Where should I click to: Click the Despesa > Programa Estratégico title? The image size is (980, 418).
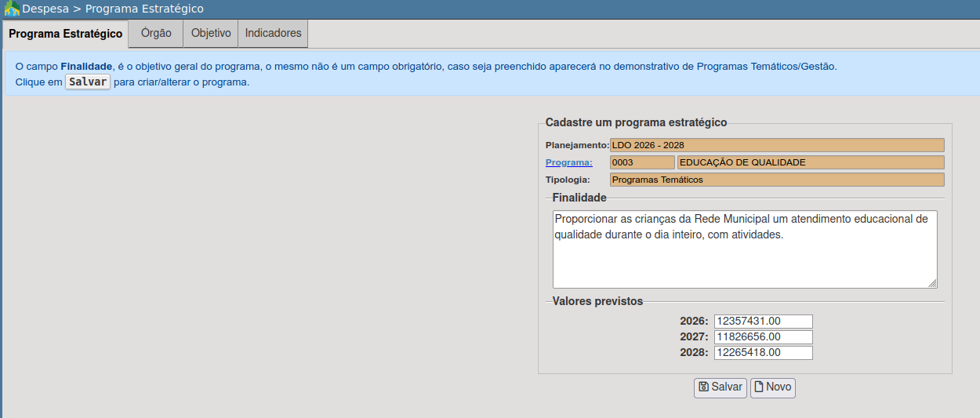113,9
